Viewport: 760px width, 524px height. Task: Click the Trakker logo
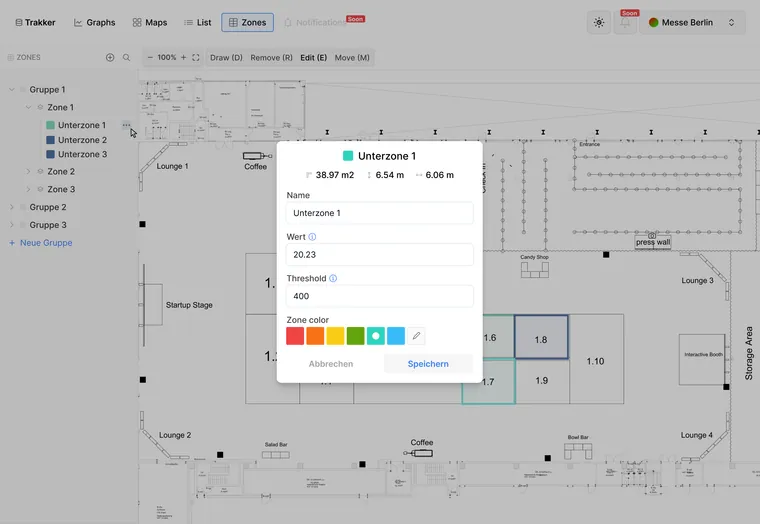(x=35, y=22)
